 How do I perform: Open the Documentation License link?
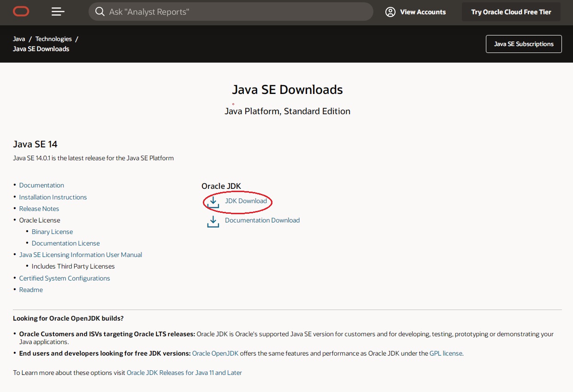pos(65,243)
